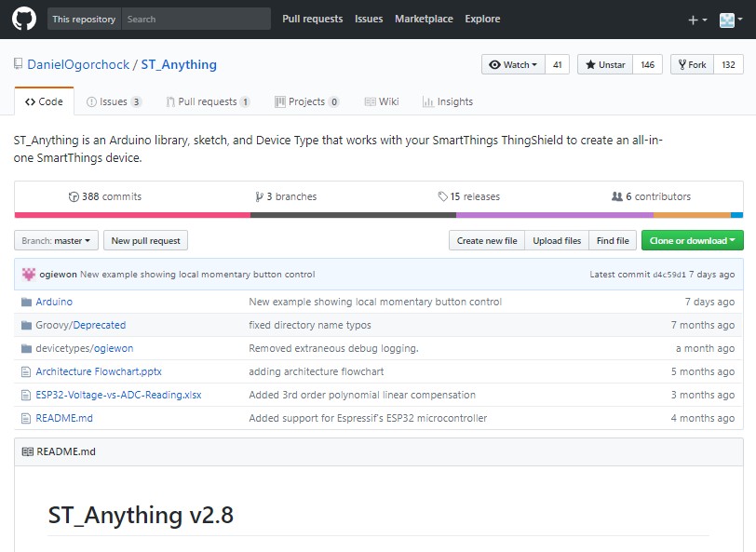Go to Marketplace in top navigation

(424, 19)
